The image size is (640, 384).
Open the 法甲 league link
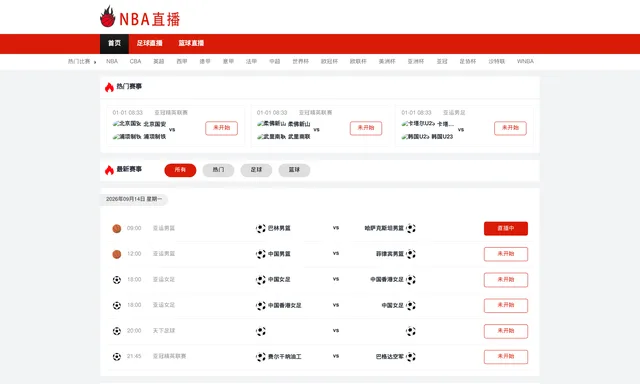[251, 61]
